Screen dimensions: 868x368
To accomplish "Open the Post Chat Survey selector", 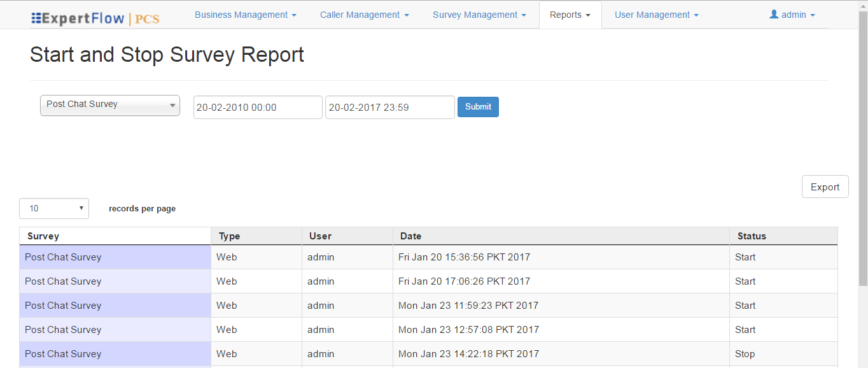I will coord(109,104).
